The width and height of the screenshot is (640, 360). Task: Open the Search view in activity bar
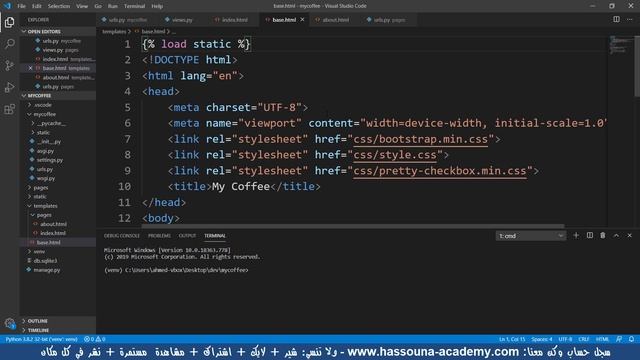[x=9, y=44]
